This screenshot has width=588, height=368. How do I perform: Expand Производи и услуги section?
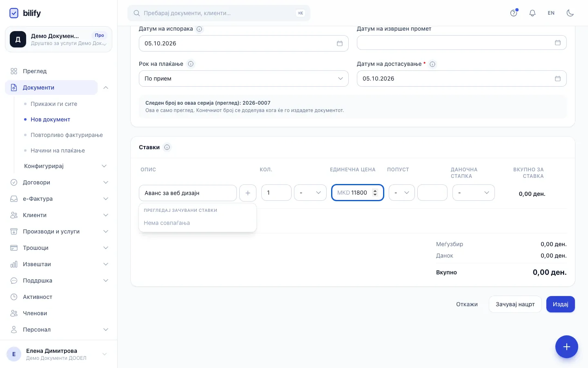pos(59,231)
